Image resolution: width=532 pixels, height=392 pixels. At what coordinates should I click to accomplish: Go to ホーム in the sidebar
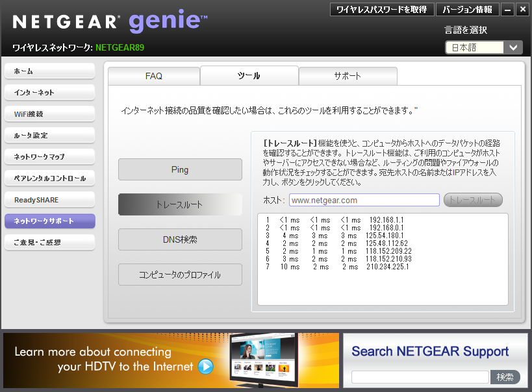coord(49,71)
